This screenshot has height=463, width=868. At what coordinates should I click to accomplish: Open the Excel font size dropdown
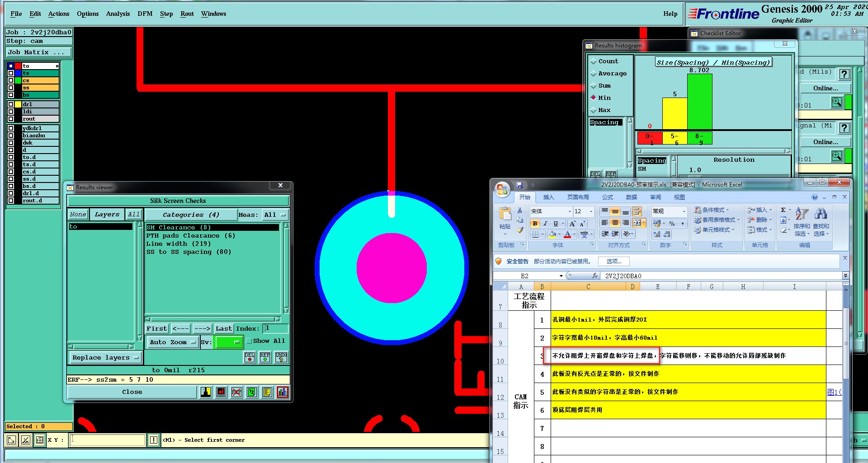pyautogui.click(x=590, y=211)
